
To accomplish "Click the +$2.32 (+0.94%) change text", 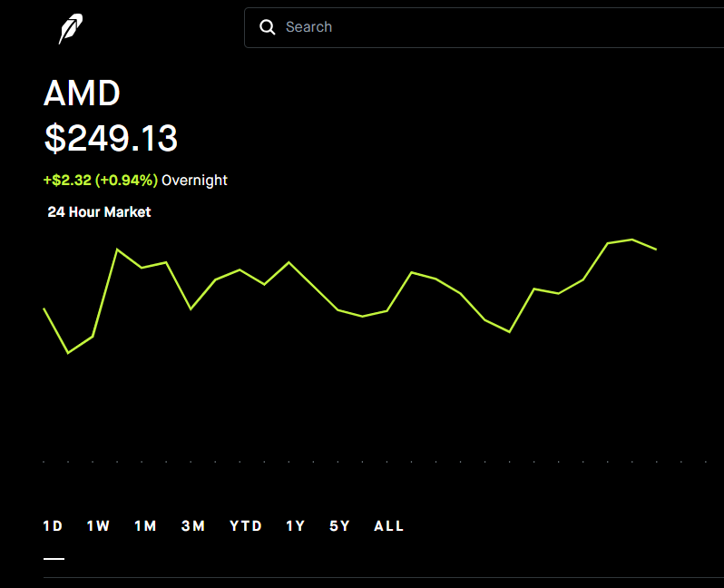I will (101, 181).
